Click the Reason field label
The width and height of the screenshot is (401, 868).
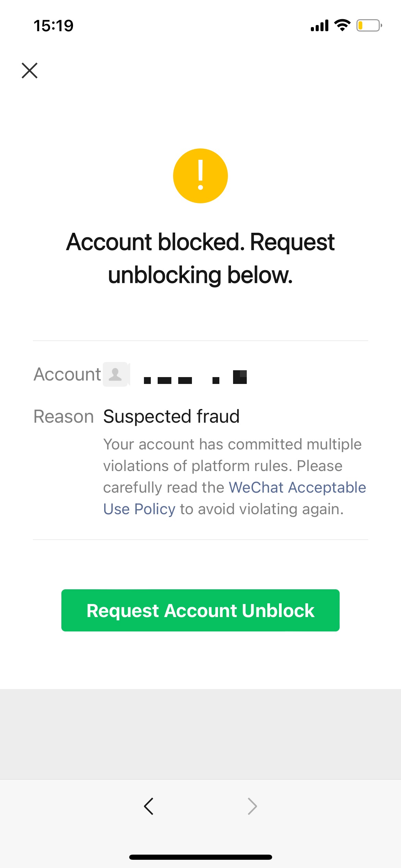point(64,417)
